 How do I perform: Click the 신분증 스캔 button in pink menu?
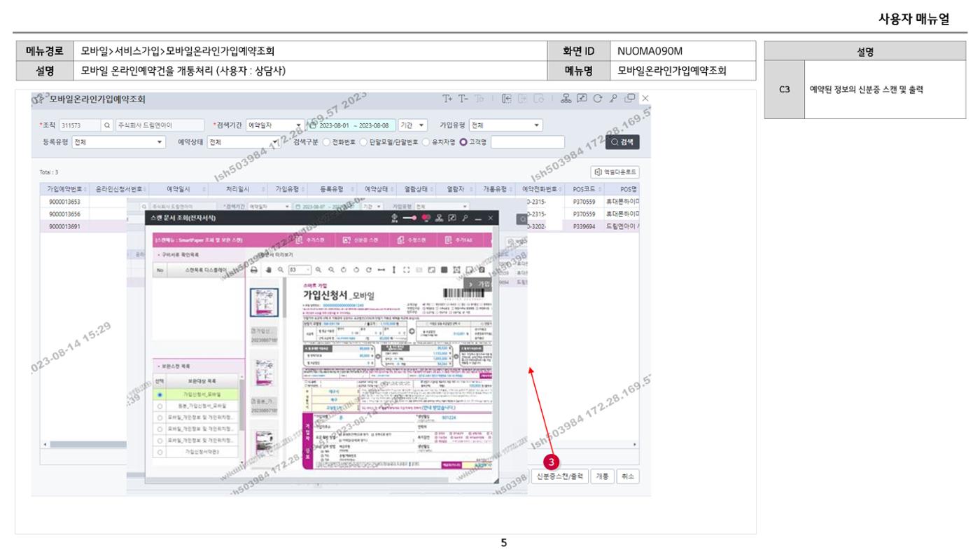coord(361,240)
